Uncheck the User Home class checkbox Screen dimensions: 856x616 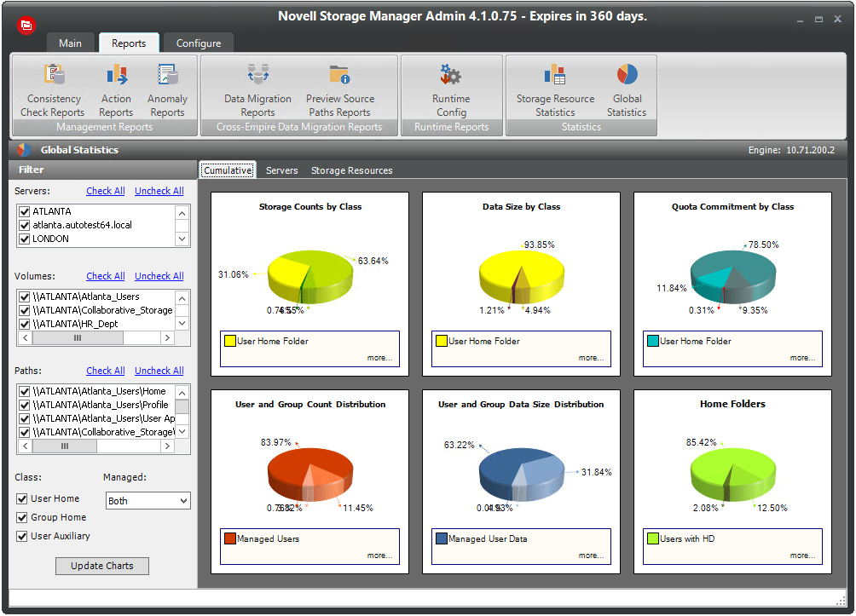[23, 498]
